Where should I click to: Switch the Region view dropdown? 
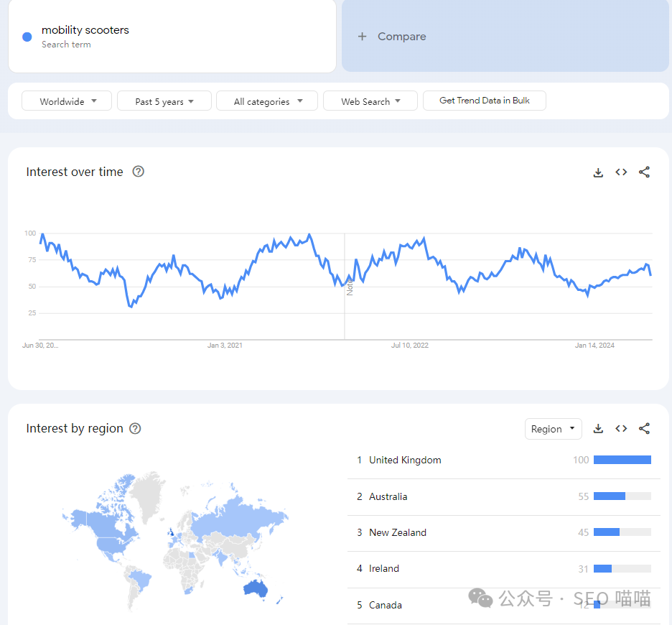pyautogui.click(x=553, y=429)
